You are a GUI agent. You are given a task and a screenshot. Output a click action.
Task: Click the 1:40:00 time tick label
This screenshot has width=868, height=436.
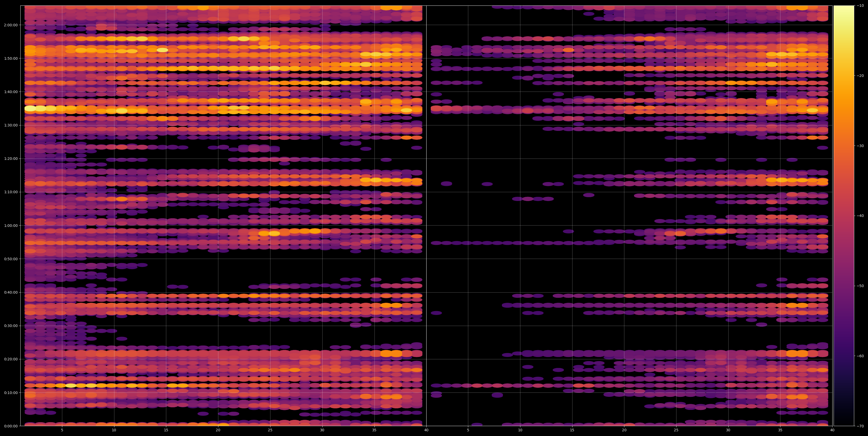click(11, 92)
